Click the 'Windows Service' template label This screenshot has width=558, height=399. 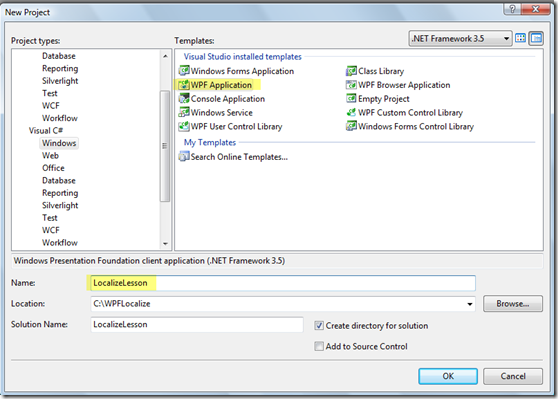(x=222, y=112)
